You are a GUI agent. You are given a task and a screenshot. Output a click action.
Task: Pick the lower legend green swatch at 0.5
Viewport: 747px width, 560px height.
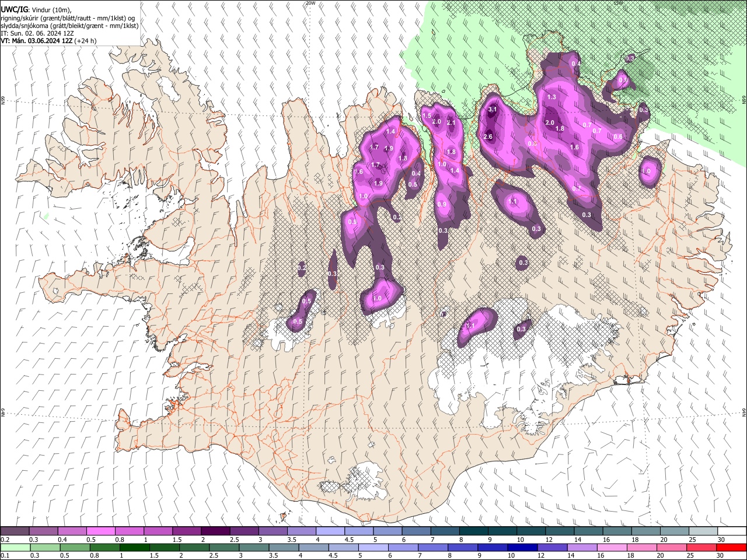click(75, 548)
